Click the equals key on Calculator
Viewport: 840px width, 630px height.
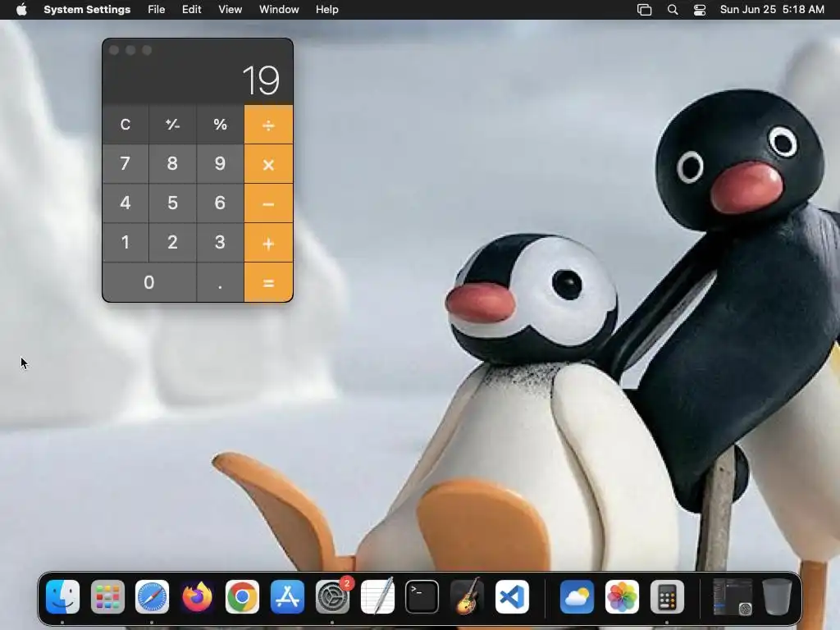point(268,282)
